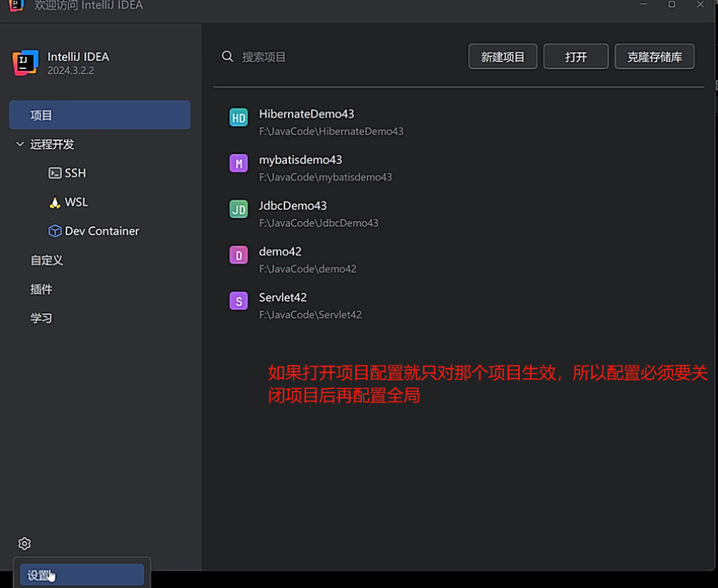The height and width of the screenshot is (588, 718).
Task: Click the path F:\JavaCode\HibernateDemo43
Action: coord(331,131)
